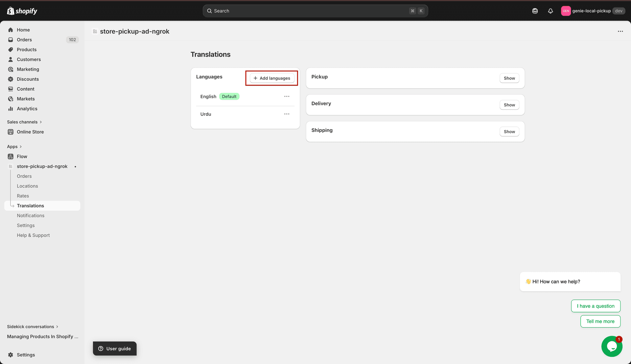Select the Products icon in sidebar

click(11, 49)
